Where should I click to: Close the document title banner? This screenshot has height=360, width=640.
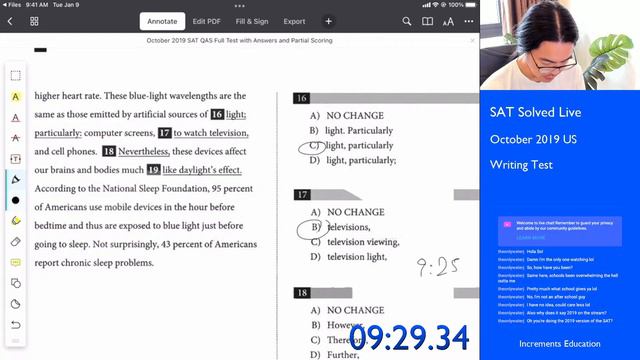[x=472, y=40]
